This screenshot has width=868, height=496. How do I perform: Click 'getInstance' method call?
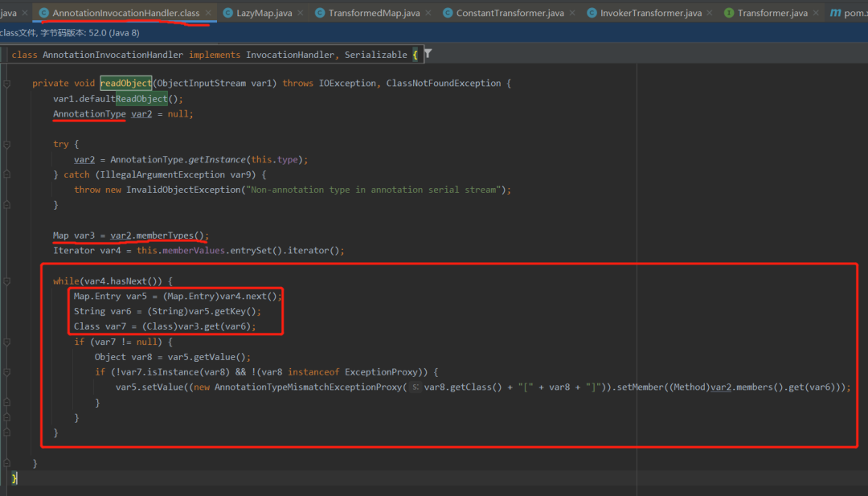[x=217, y=159]
